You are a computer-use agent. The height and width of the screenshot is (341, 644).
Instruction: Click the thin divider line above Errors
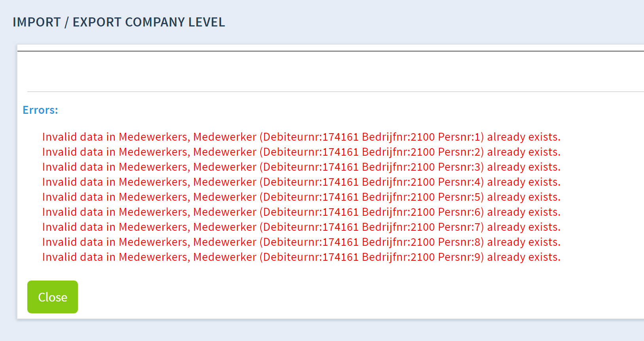pos(335,92)
